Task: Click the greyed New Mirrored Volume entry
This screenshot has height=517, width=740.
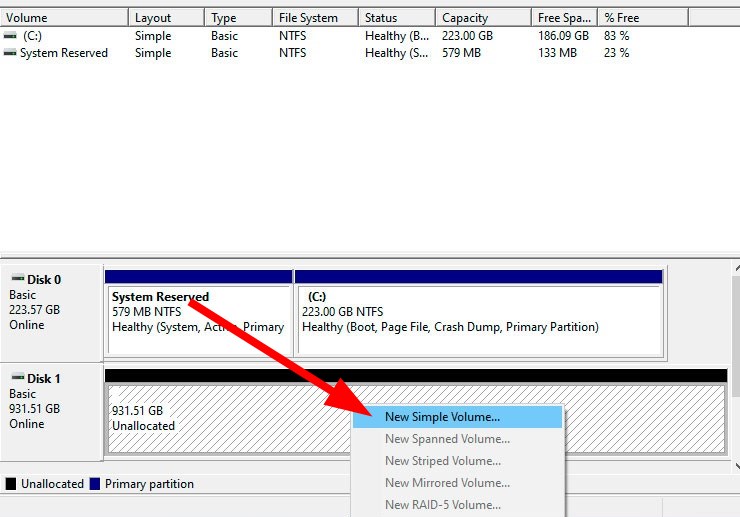Action: (x=457, y=483)
